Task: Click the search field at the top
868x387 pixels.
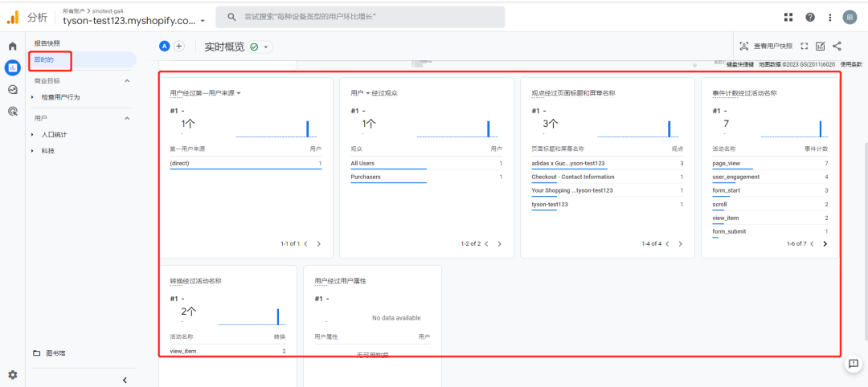Action: coord(362,17)
